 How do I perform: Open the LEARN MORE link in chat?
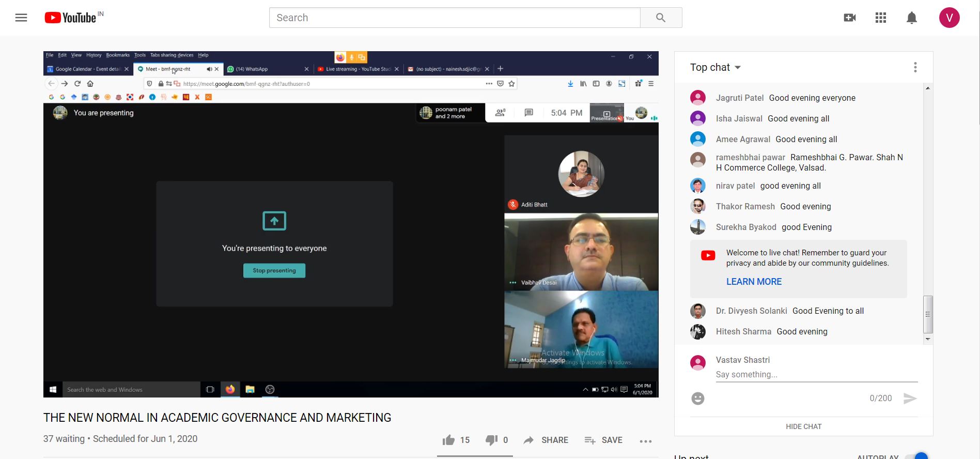pos(754,282)
